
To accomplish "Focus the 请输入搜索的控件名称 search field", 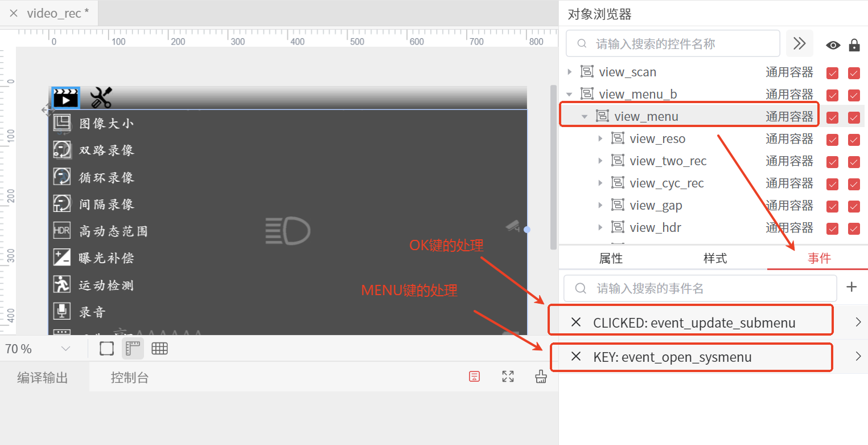I will [673, 43].
